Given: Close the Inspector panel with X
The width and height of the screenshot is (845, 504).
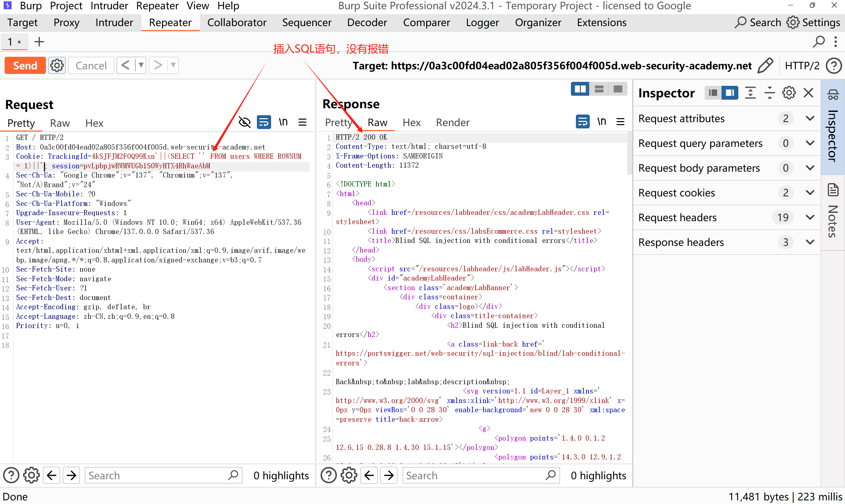Looking at the screenshot, I should (x=809, y=93).
